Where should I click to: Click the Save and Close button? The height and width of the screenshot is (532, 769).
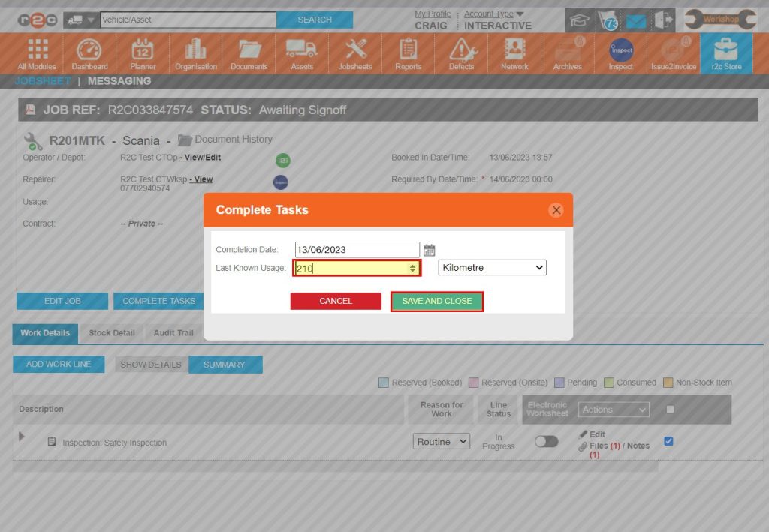(437, 301)
